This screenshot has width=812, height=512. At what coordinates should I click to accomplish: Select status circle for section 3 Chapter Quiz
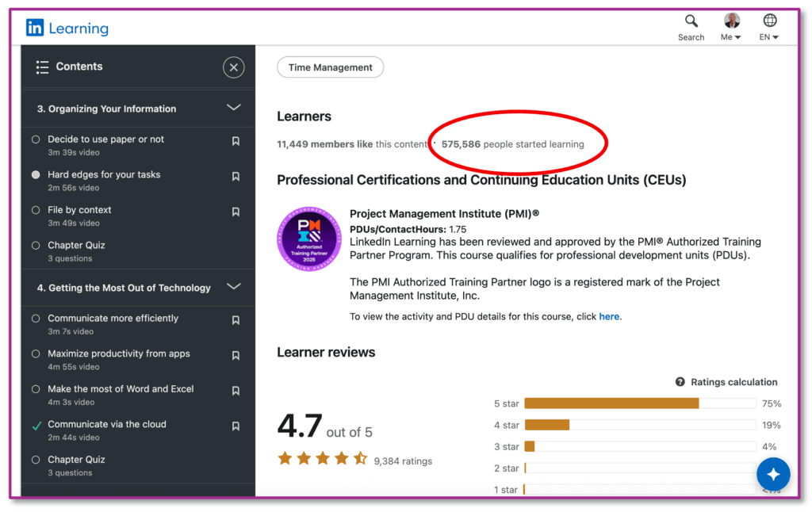(36, 246)
